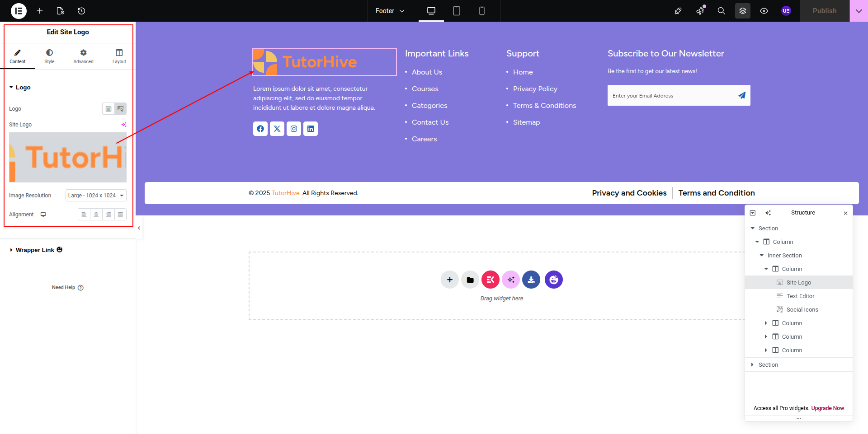Viewport: 868px width, 434px height.
Task: Click the Upgrade Now link
Action: tap(827, 408)
